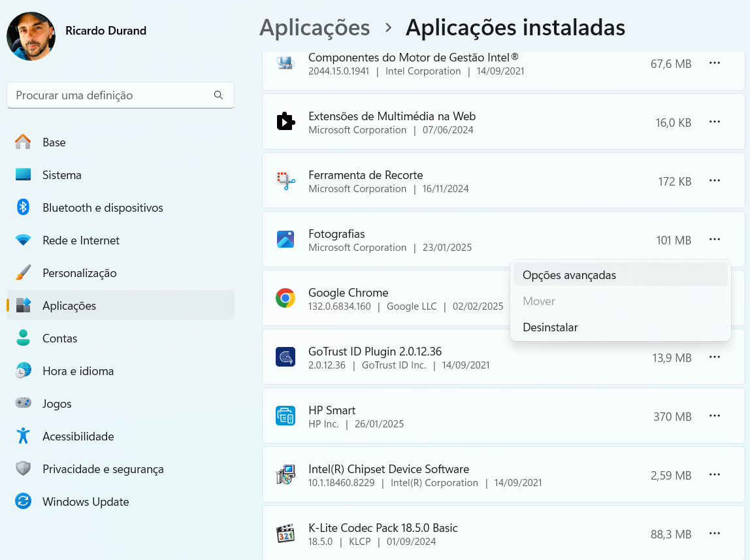Open Windows Update settings
This screenshot has height=560, width=750.
pos(86,502)
